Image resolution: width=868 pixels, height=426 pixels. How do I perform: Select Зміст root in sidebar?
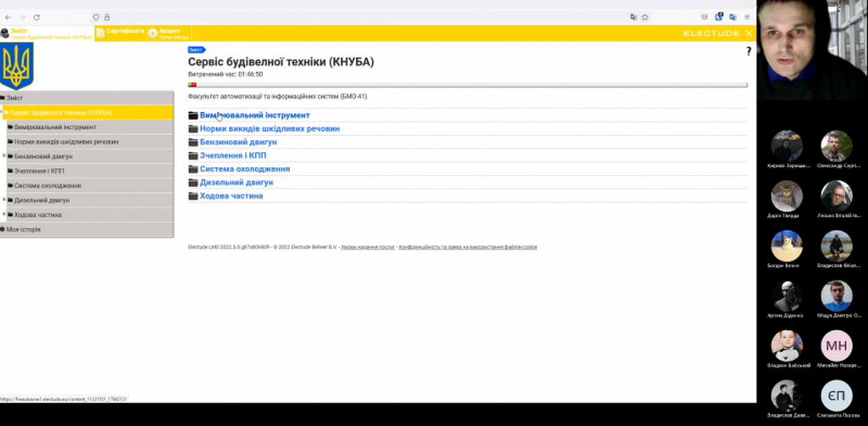(x=87, y=98)
